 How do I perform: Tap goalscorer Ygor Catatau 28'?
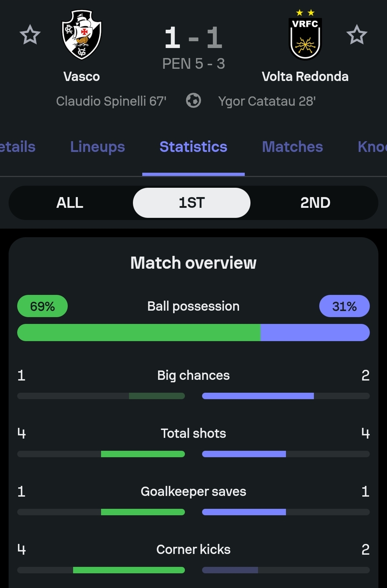(267, 101)
